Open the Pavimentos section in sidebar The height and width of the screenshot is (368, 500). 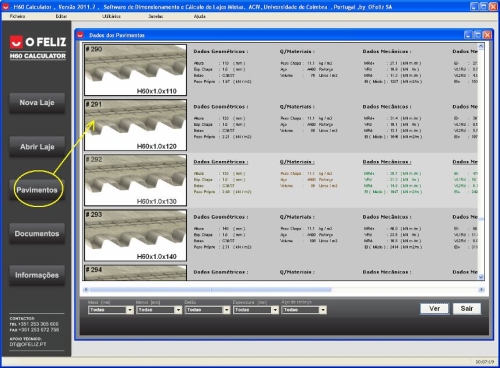(37, 190)
